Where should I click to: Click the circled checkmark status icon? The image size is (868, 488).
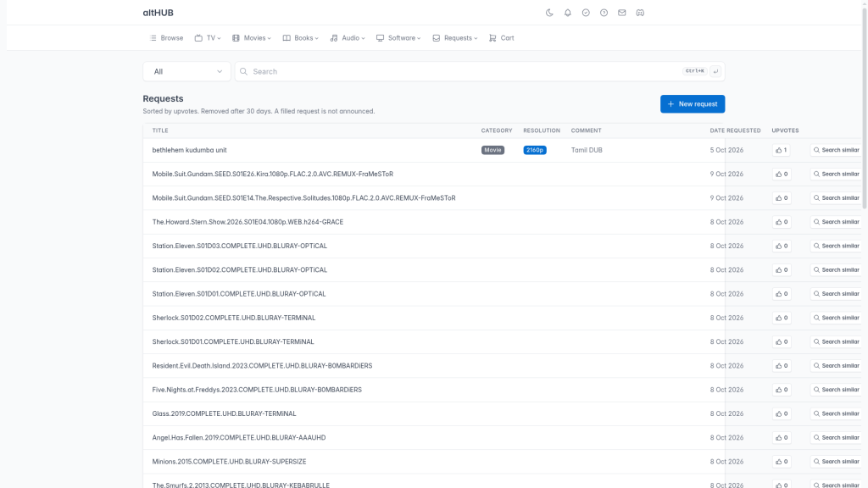click(x=586, y=13)
